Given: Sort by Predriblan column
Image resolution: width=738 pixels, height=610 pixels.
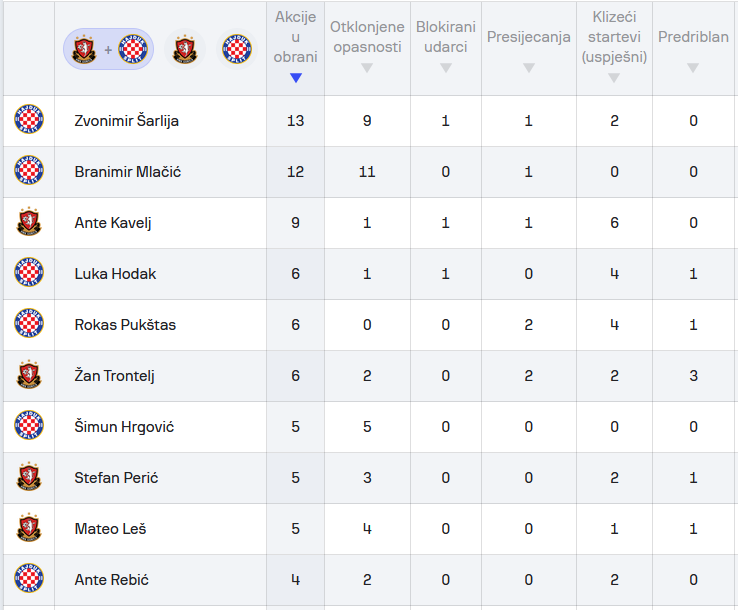Looking at the screenshot, I should coord(692,48).
